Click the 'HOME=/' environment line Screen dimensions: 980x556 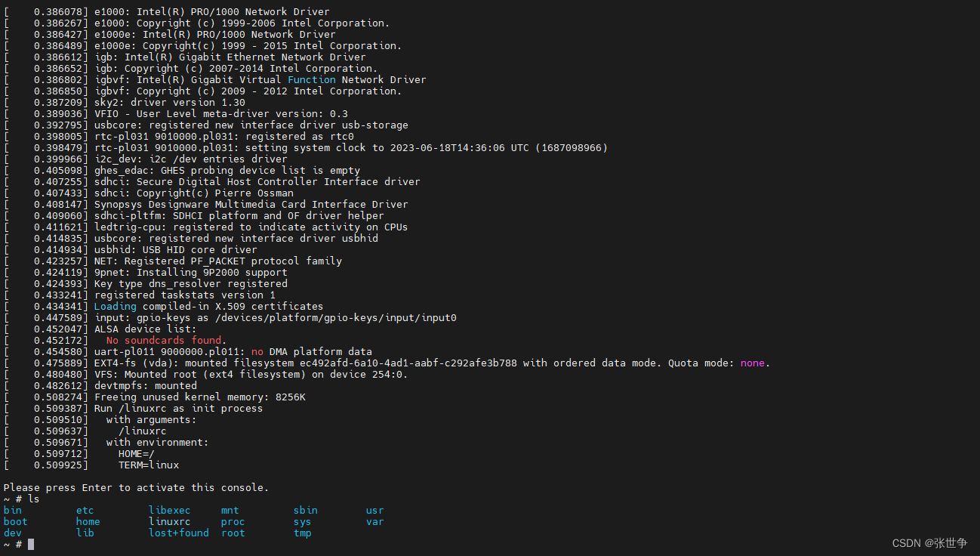(137, 454)
